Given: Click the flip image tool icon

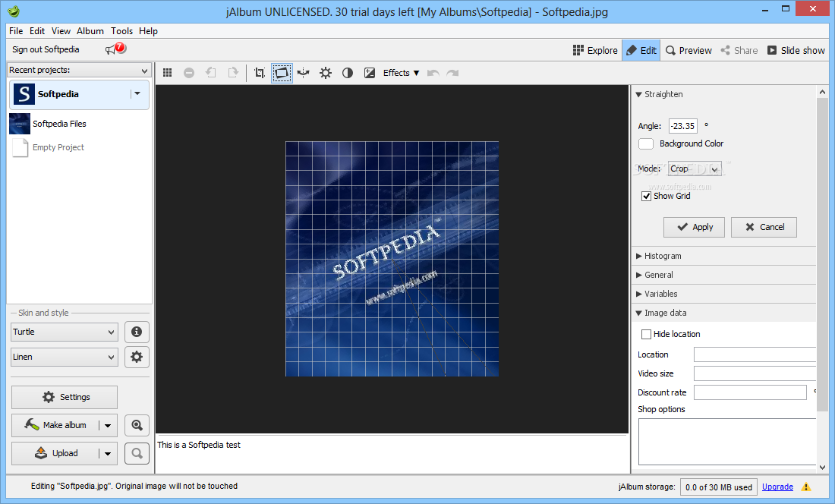Looking at the screenshot, I should pos(304,73).
